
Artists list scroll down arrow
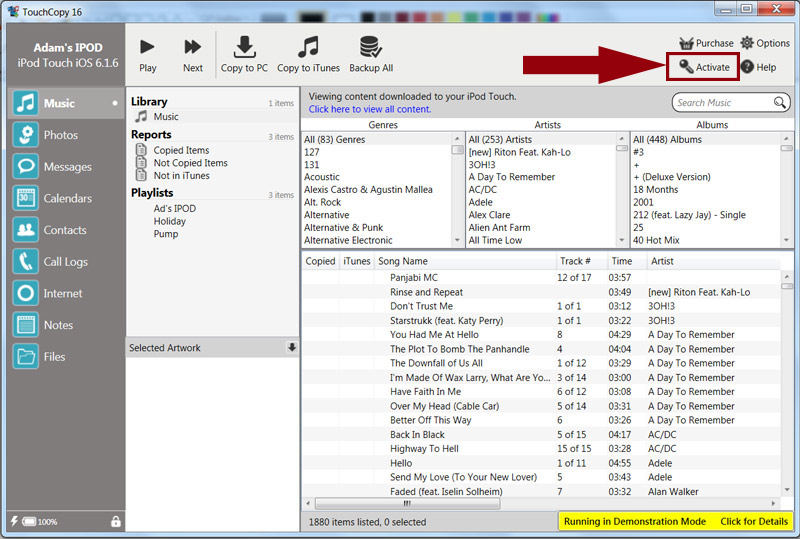point(621,240)
